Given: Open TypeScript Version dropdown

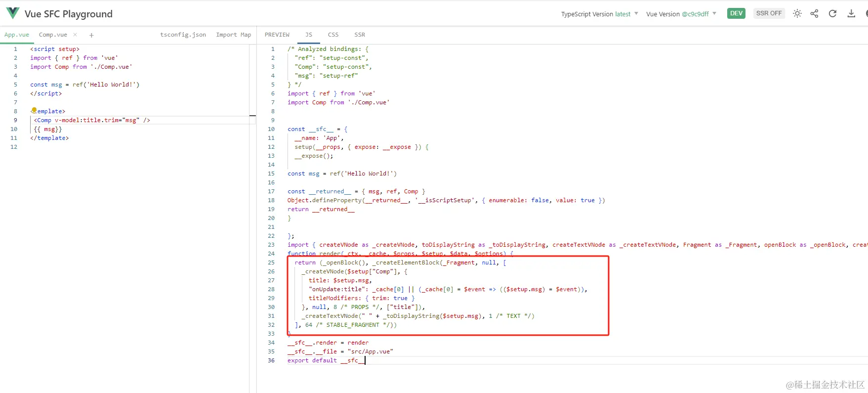Looking at the screenshot, I should pos(600,14).
